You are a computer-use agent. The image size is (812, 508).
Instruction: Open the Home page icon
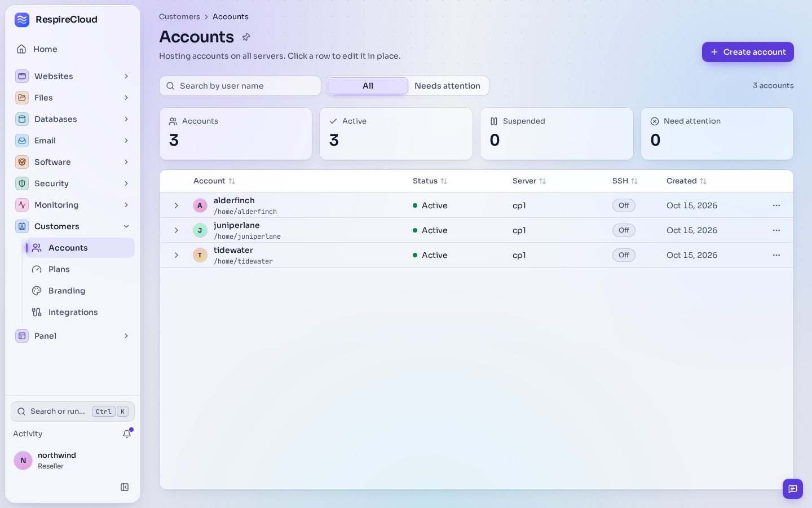[21, 49]
